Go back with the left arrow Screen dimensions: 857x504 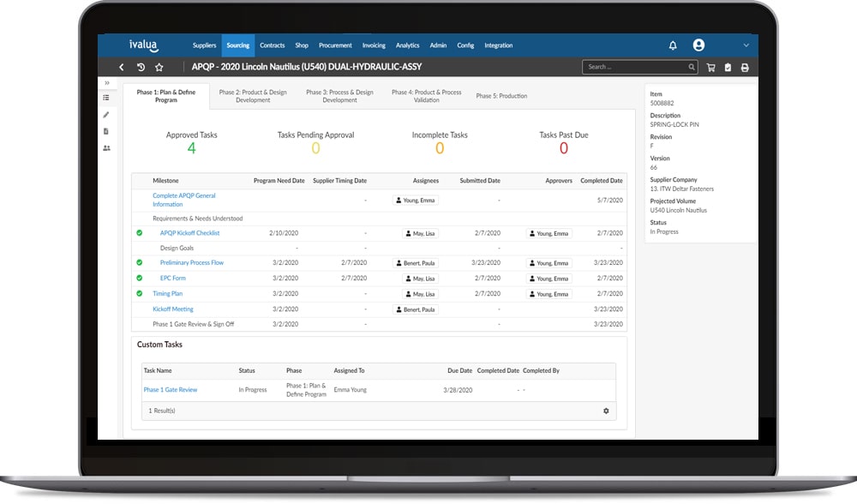tap(122, 67)
